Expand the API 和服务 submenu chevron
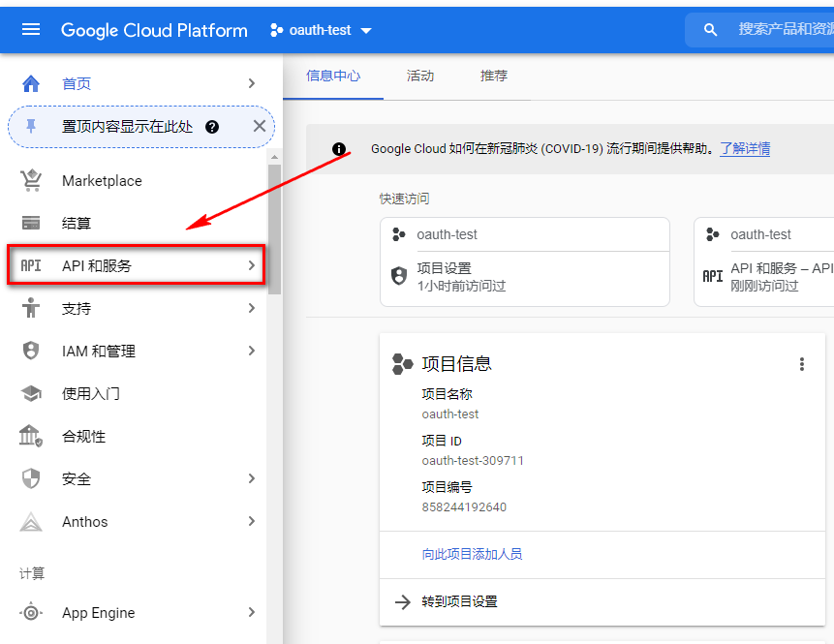The width and height of the screenshot is (834, 644). tap(252, 265)
